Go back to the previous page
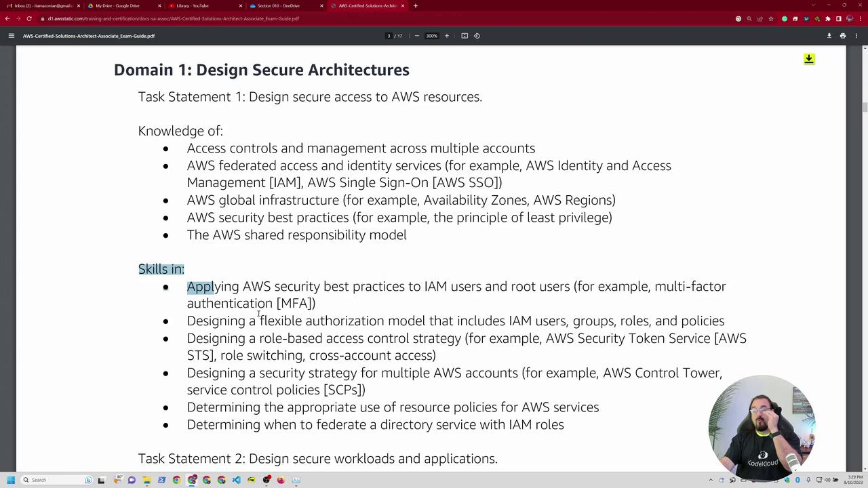 tap(7, 18)
